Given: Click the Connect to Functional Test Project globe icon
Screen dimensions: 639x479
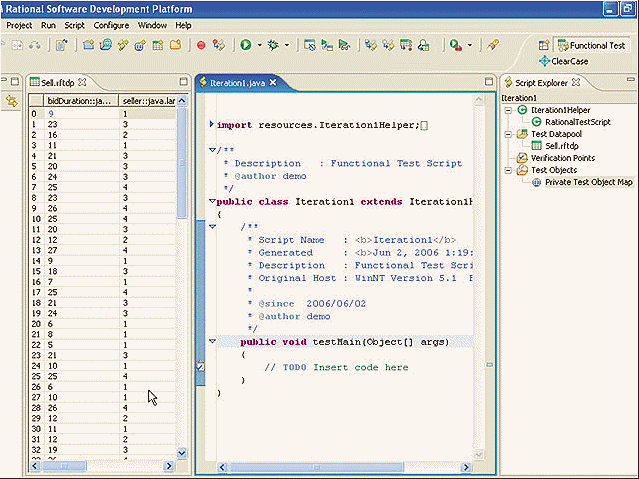Looking at the screenshot, I should pos(106,45).
